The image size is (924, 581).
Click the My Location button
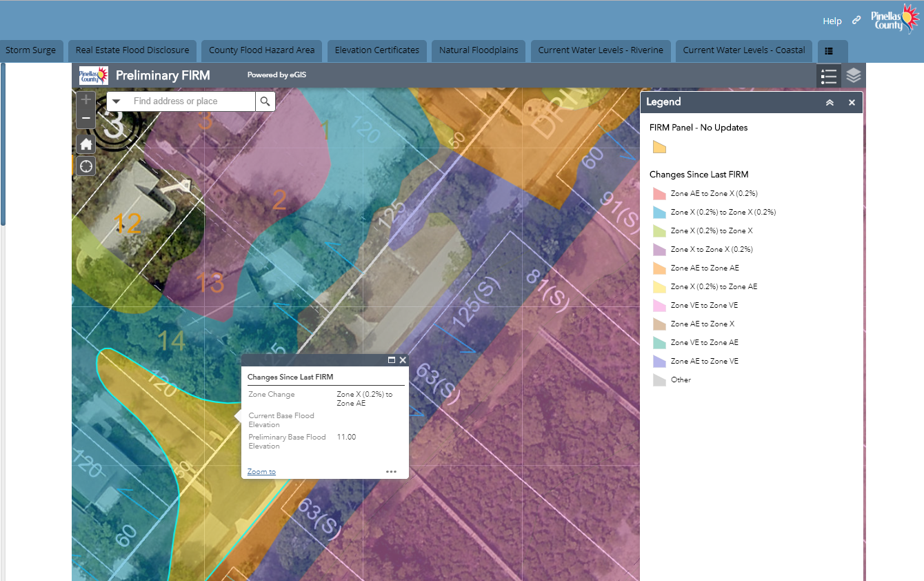point(86,166)
